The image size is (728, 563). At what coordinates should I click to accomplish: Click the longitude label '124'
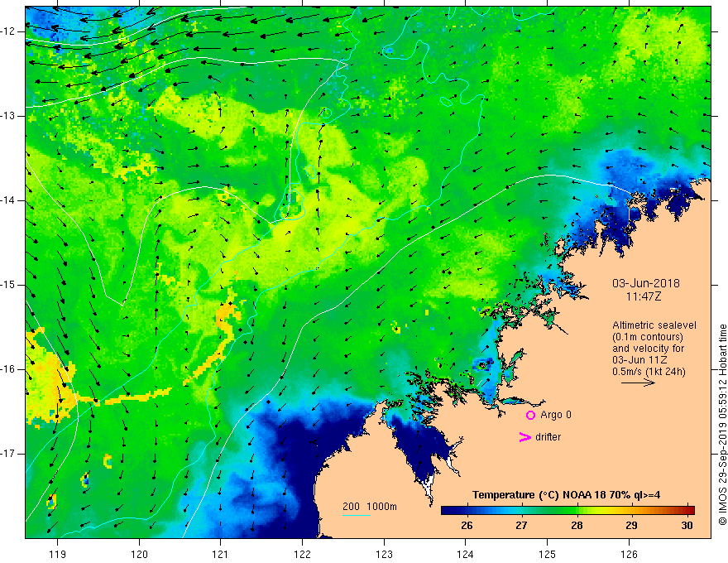(x=466, y=554)
